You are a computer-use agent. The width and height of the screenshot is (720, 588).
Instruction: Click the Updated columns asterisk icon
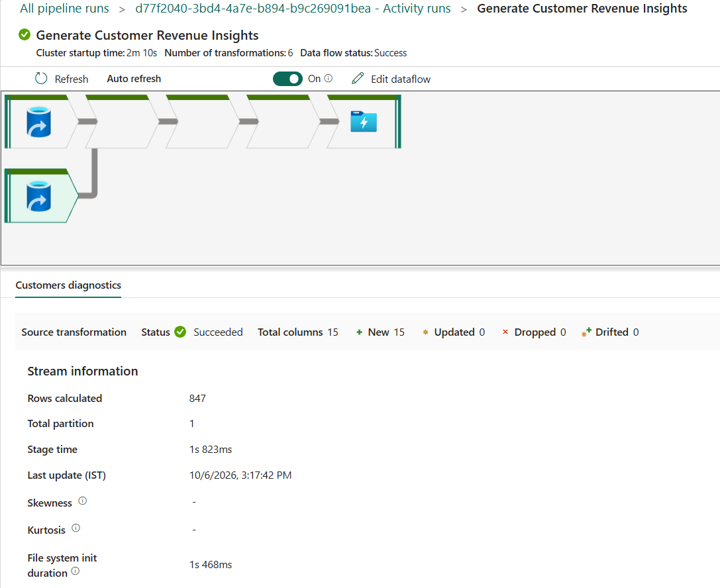pos(425,332)
